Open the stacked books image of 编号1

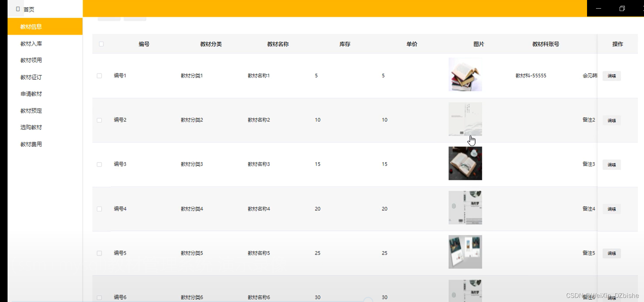[465, 75]
